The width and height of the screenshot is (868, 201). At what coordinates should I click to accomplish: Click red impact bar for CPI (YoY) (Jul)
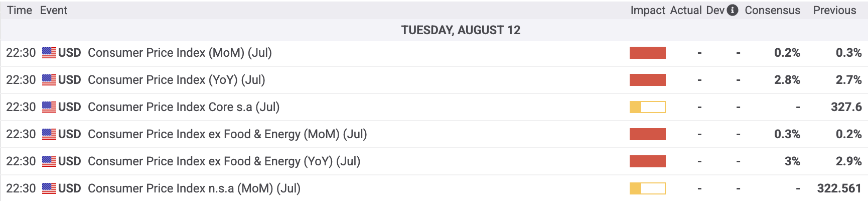(648, 80)
